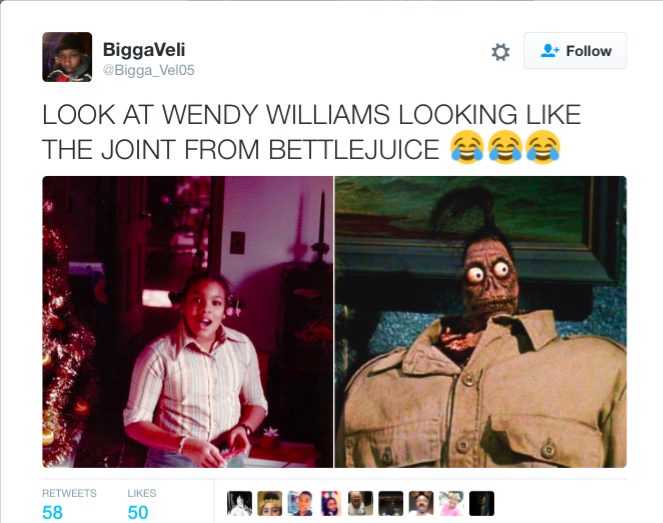Open BiggaVeli's profile avatar

coord(67,57)
